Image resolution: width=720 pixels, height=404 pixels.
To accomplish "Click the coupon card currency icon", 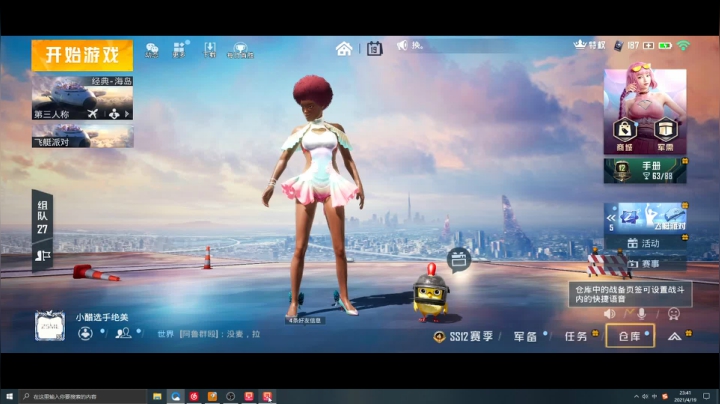I will click(619, 46).
